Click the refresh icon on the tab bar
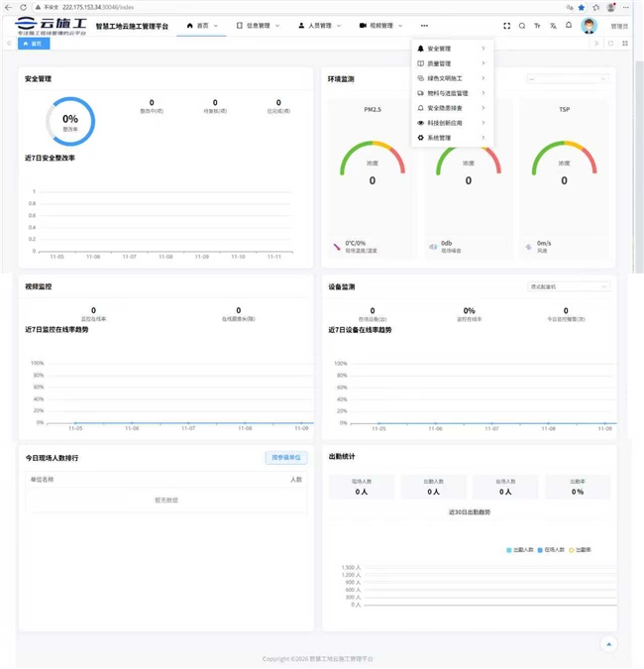Screen dimensions: 644x669 [x=610, y=44]
